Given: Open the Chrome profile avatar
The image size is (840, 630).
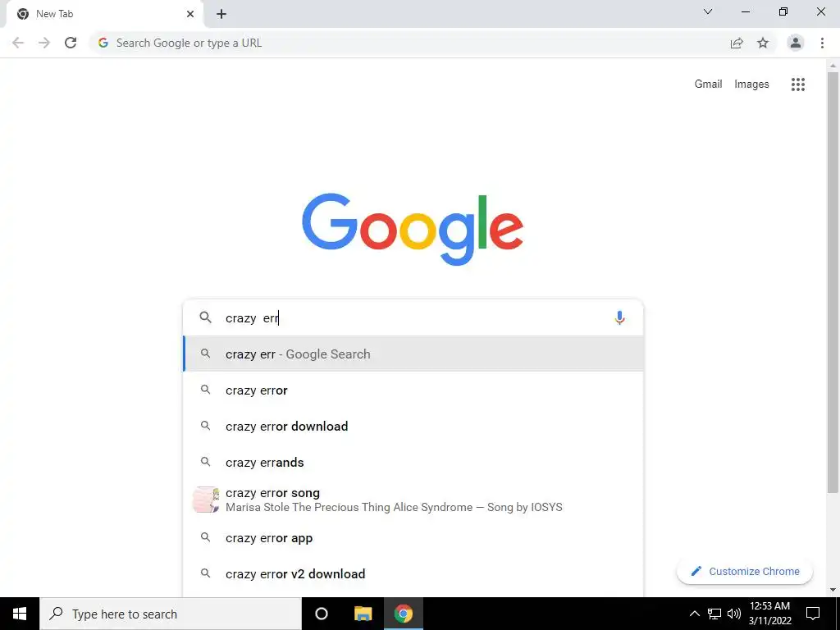Looking at the screenshot, I should click(x=796, y=43).
